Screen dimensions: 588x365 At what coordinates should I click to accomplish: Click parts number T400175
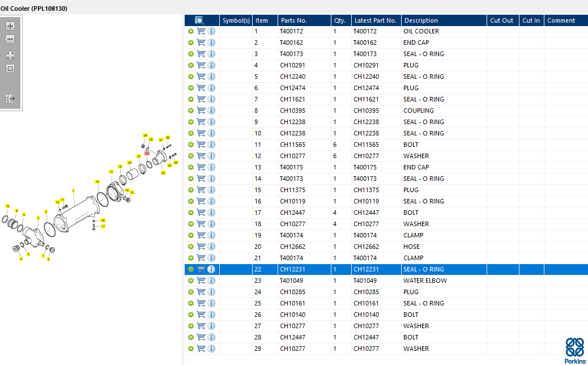pos(291,167)
